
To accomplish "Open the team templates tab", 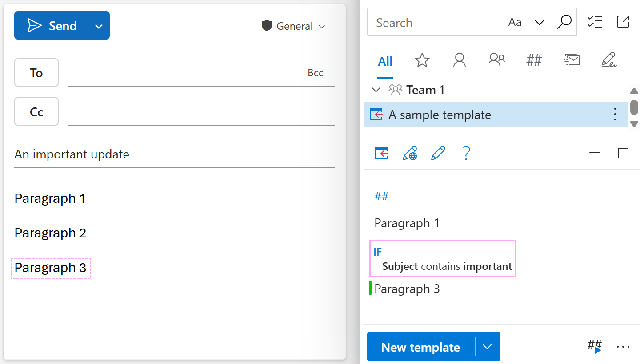I will coord(496,60).
